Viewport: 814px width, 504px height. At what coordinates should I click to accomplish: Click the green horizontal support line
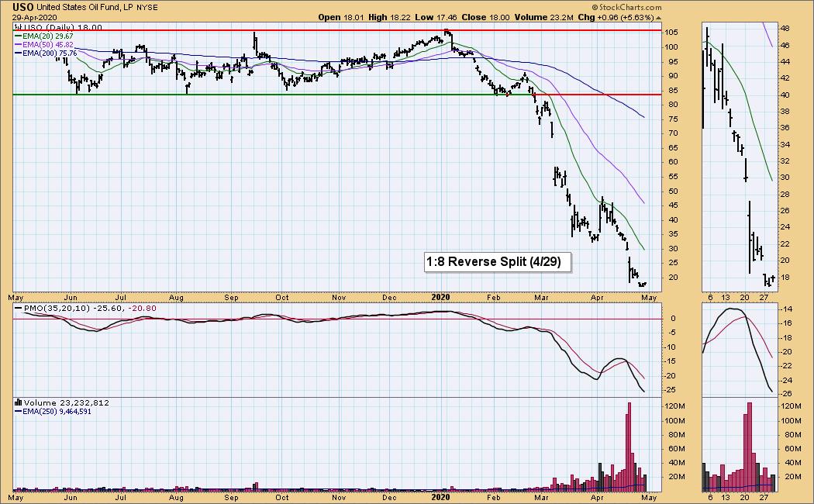(273, 95)
